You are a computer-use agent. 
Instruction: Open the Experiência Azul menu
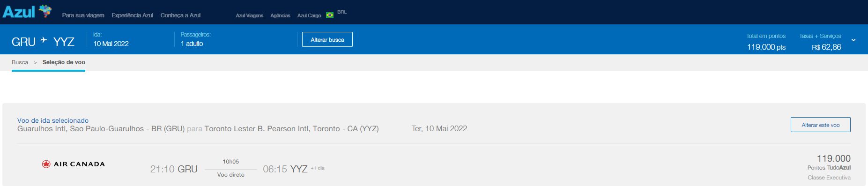tap(132, 15)
